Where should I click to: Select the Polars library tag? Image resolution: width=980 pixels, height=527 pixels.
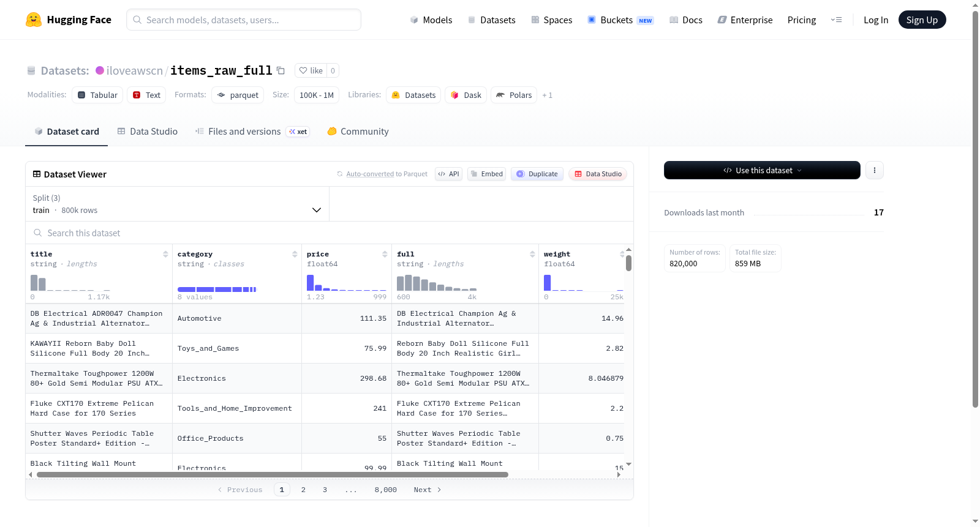coord(514,95)
